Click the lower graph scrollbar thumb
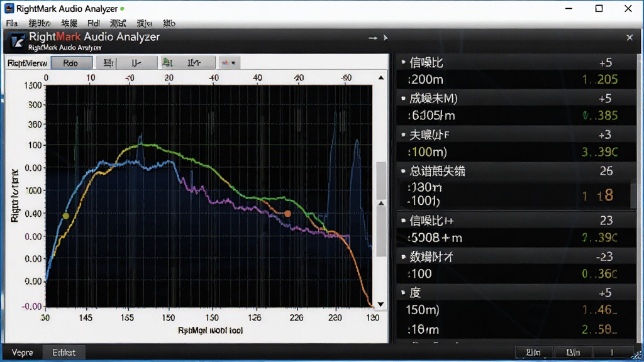 coord(381,232)
